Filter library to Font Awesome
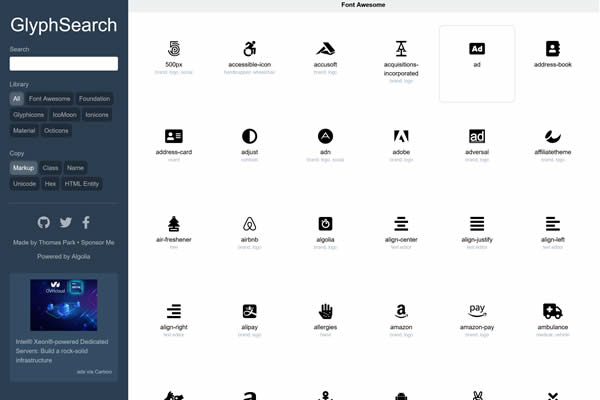This screenshot has height=400, width=600. click(49, 99)
